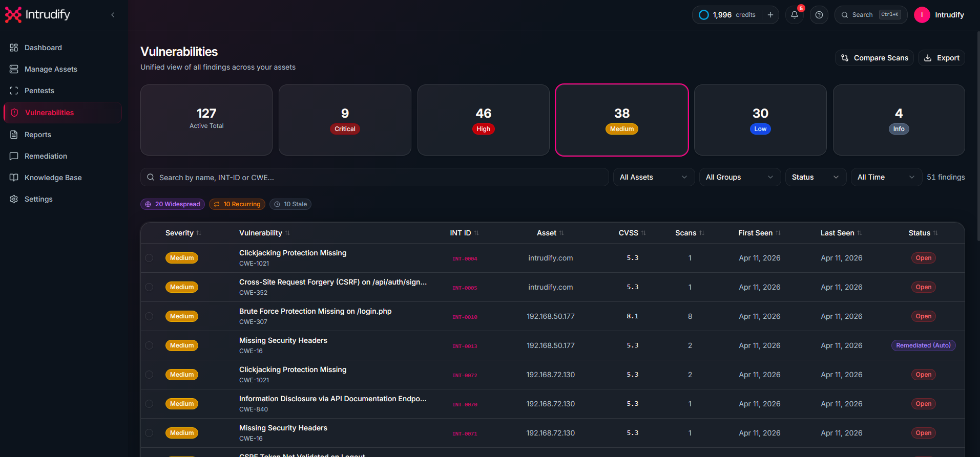Toggle the 10 Stale filter chip
The height and width of the screenshot is (457, 980).
point(290,204)
